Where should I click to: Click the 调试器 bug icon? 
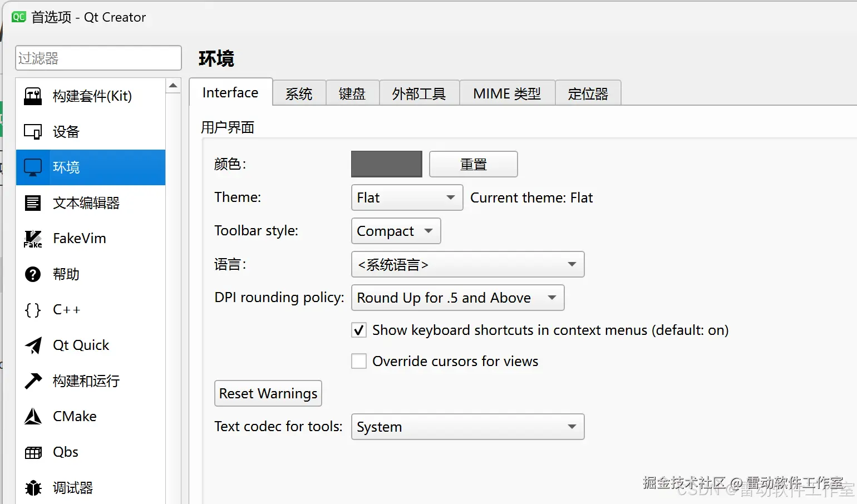[x=33, y=488]
